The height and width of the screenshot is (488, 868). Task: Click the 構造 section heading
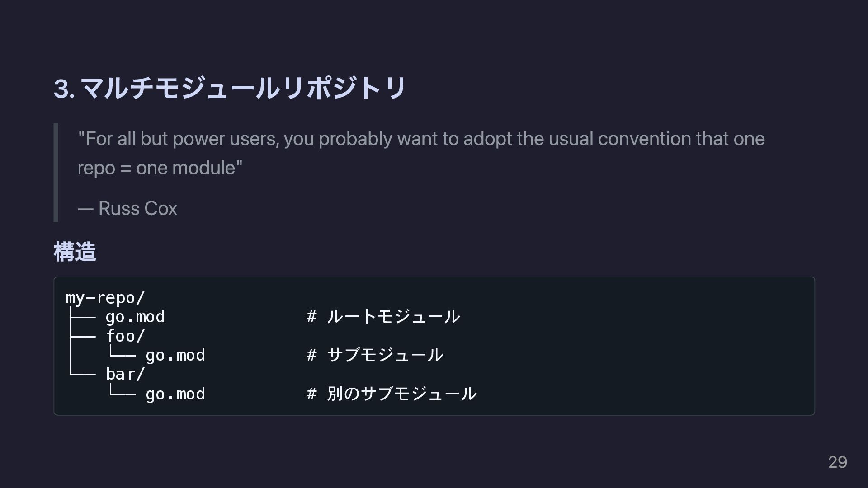pyautogui.click(x=75, y=252)
